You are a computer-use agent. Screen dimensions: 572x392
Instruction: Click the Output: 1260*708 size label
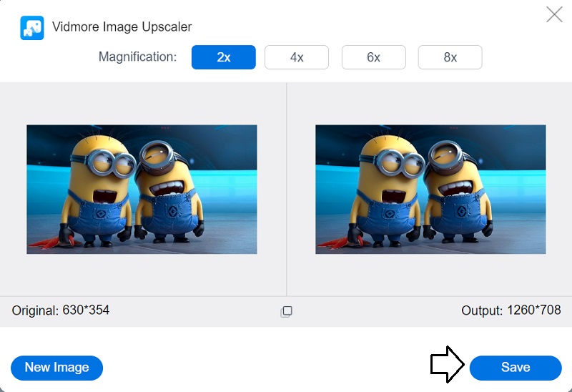pos(511,310)
